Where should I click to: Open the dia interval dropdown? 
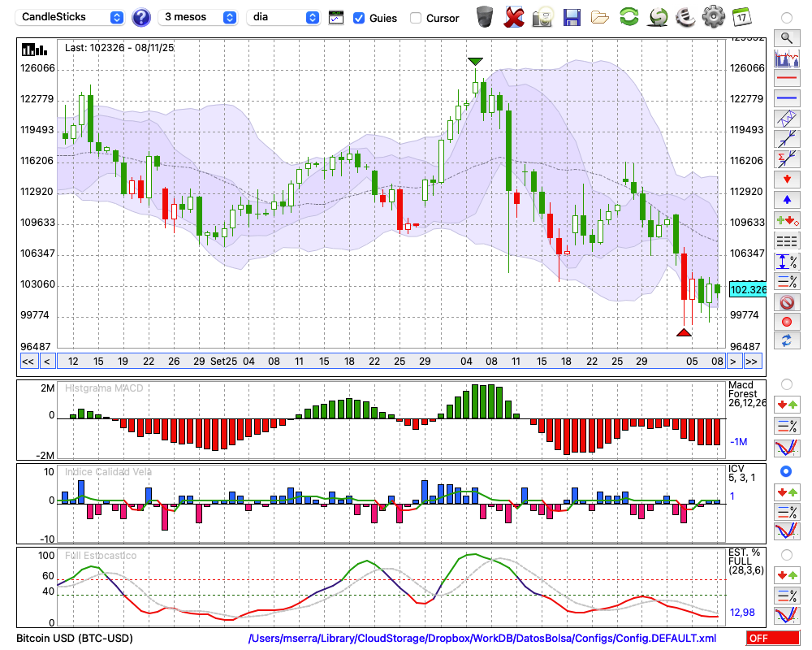(283, 17)
